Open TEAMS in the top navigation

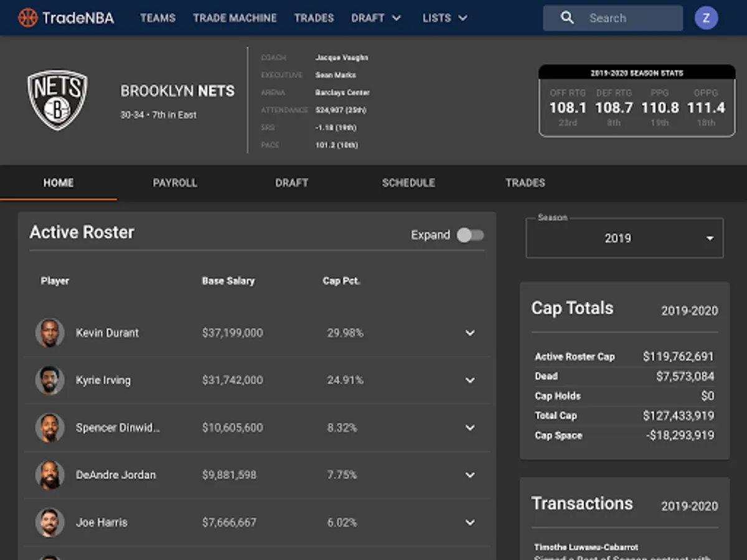pos(157,18)
